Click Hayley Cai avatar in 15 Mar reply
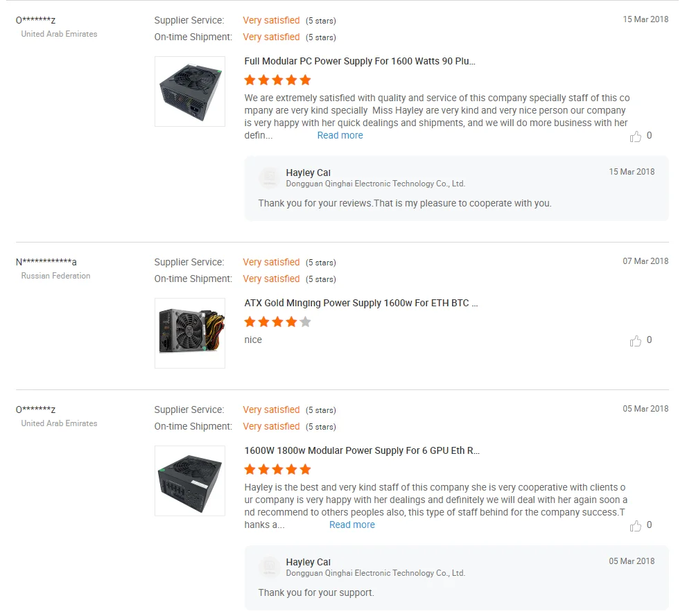687x616 pixels. click(269, 178)
